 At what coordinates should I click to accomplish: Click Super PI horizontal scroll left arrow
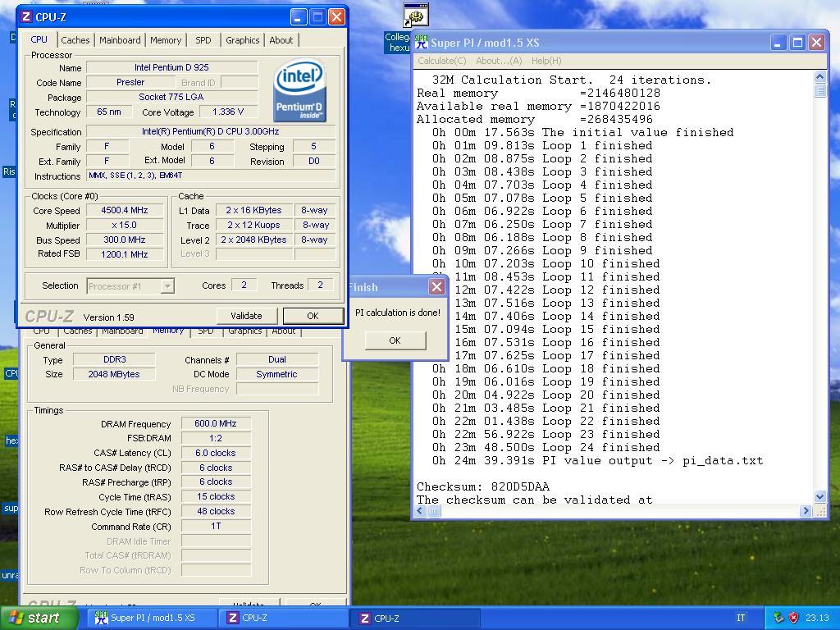click(420, 511)
